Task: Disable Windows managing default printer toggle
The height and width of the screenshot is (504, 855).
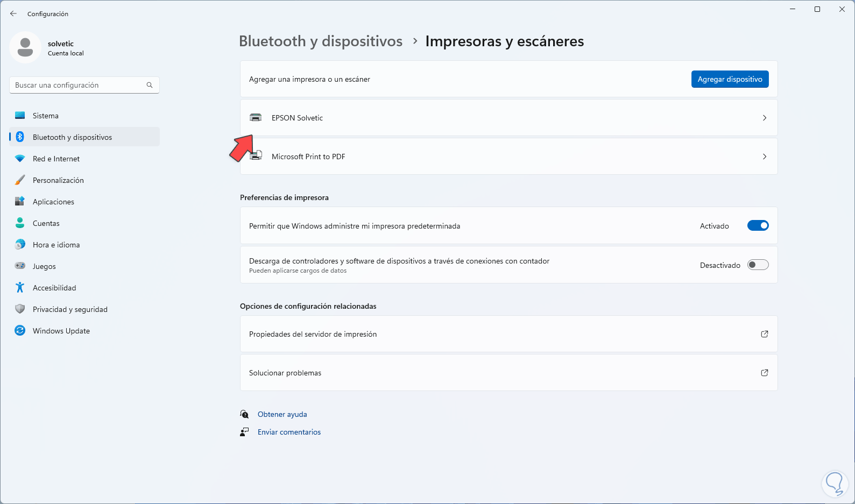Action: tap(758, 226)
